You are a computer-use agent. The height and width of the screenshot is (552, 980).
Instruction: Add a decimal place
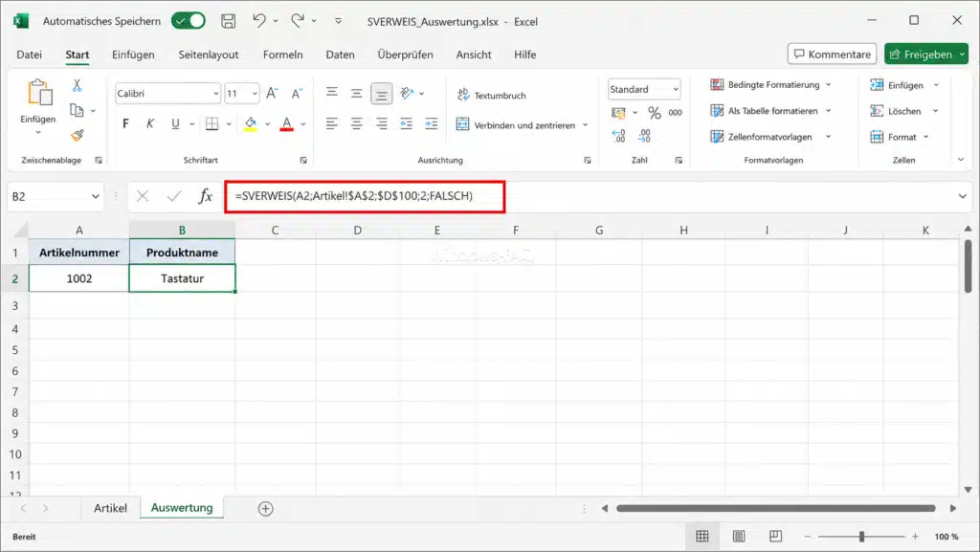tap(619, 136)
